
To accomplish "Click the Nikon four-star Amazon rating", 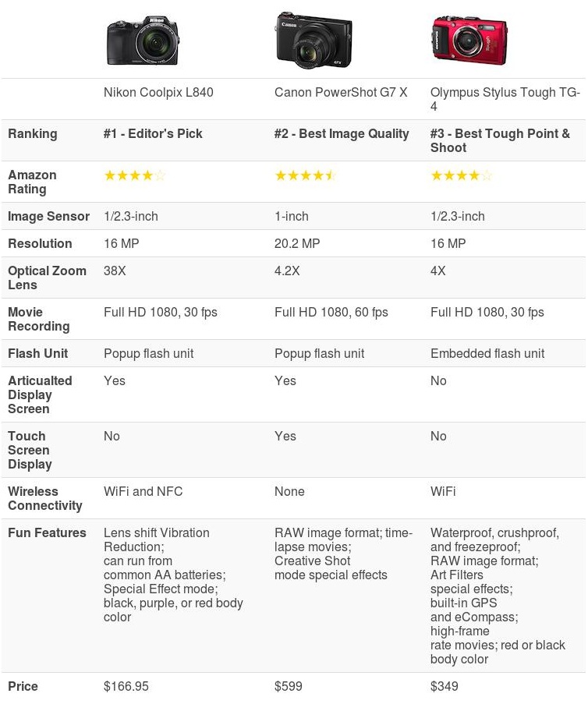I will [x=135, y=176].
